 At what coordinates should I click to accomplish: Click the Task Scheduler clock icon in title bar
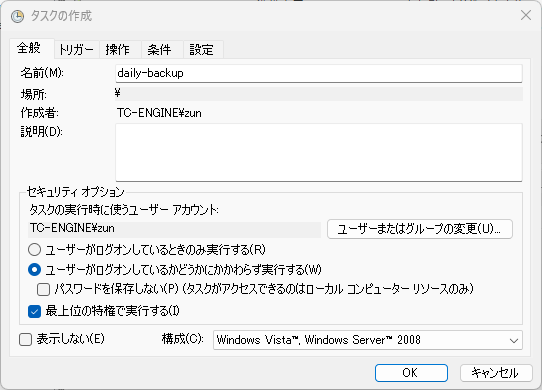[17, 16]
